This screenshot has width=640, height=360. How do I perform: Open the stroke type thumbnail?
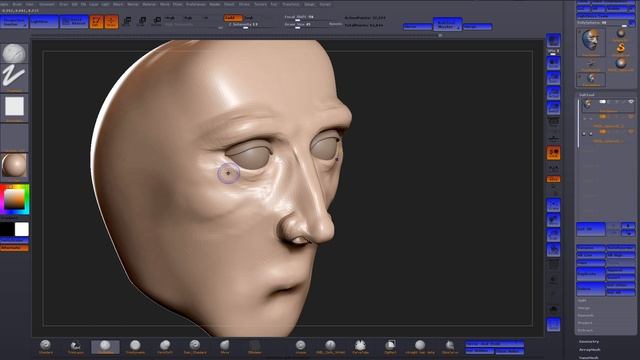14,78
